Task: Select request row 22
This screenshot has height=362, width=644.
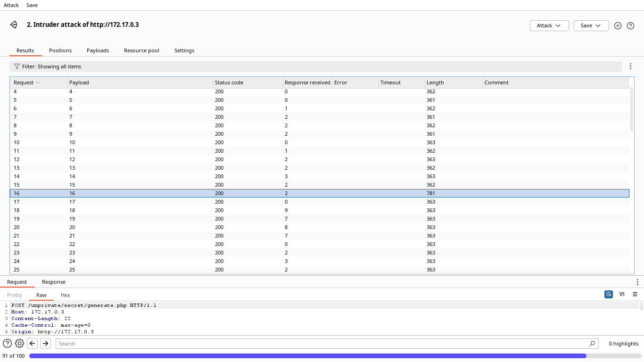Action: pos(320,244)
